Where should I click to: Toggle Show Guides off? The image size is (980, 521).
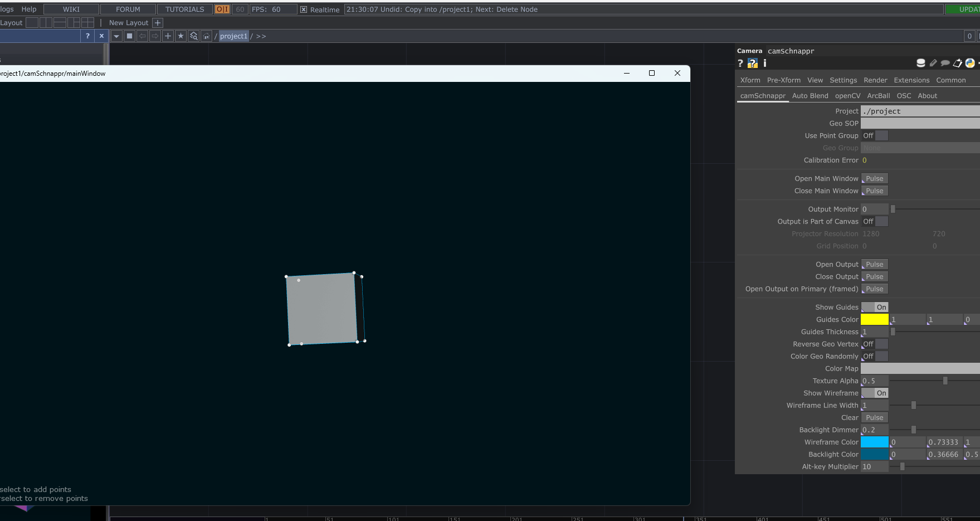tap(875, 307)
